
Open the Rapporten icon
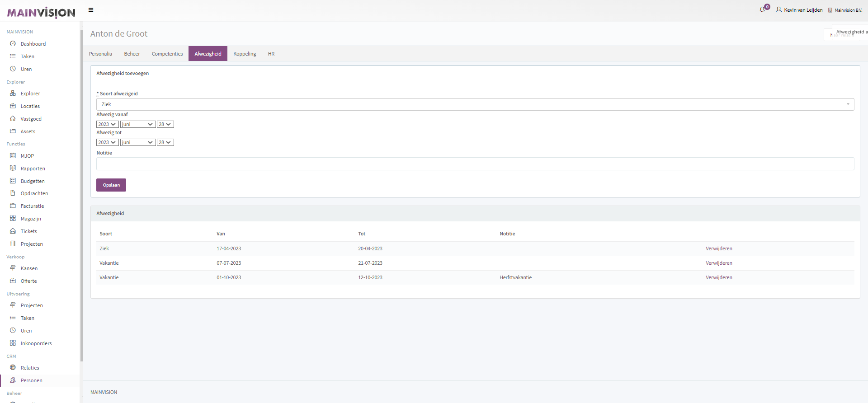click(13, 169)
